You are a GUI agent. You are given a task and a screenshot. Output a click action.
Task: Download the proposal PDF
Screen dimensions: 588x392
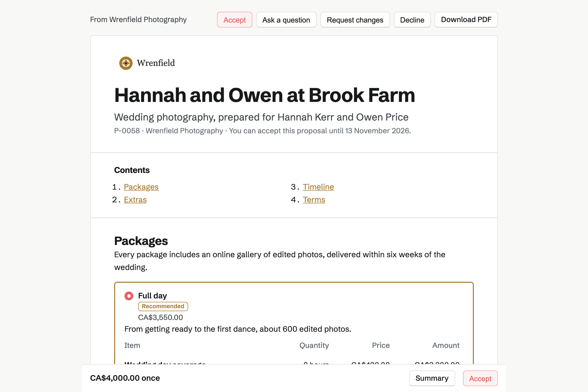click(466, 20)
